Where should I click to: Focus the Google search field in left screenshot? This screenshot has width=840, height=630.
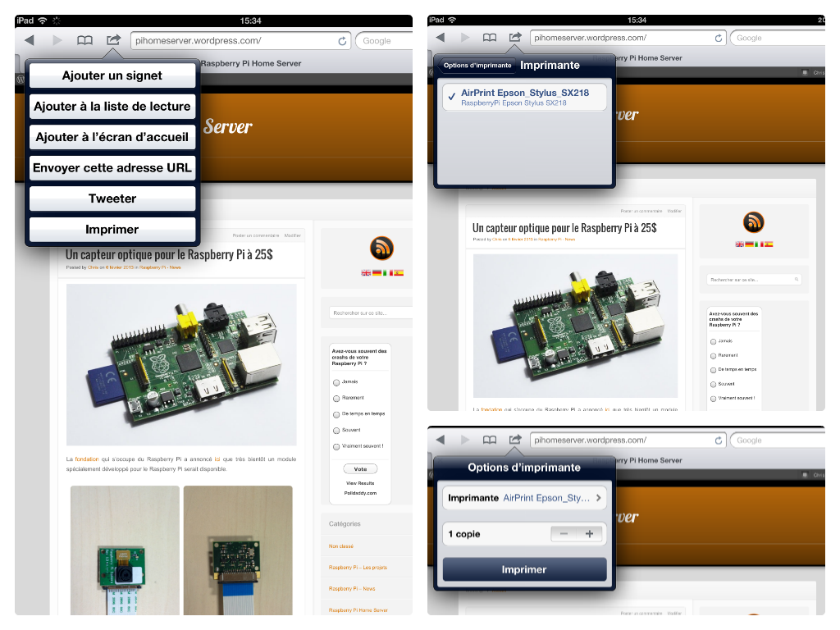coord(384,41)
